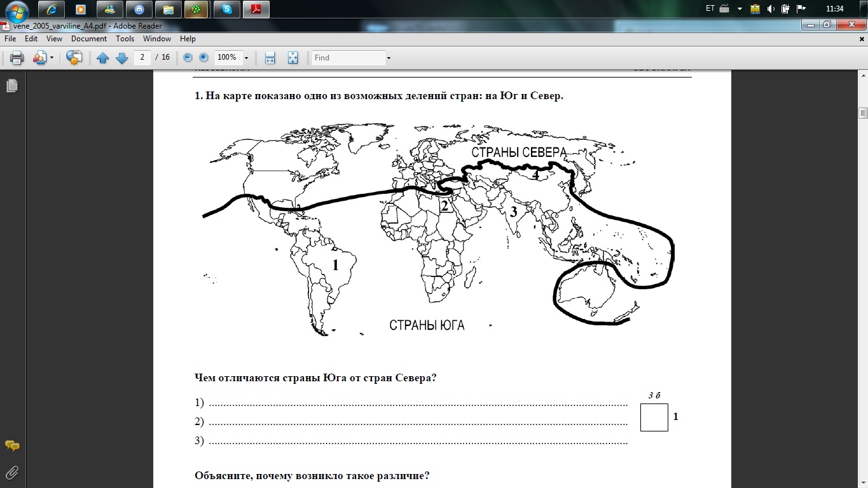
Task: Click the power plug tray icon
Action: click(x=786, y=9)
